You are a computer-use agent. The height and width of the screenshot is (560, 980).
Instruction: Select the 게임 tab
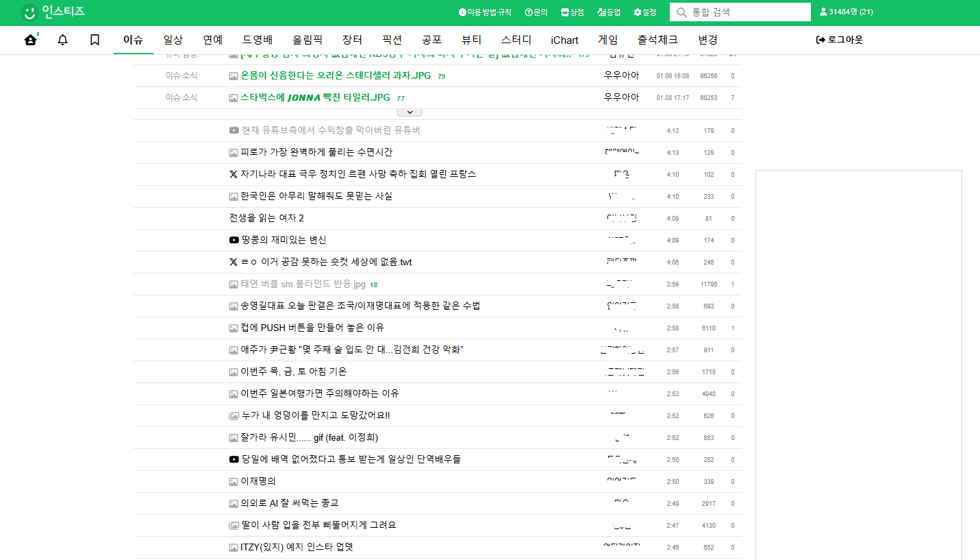(607, 40)
